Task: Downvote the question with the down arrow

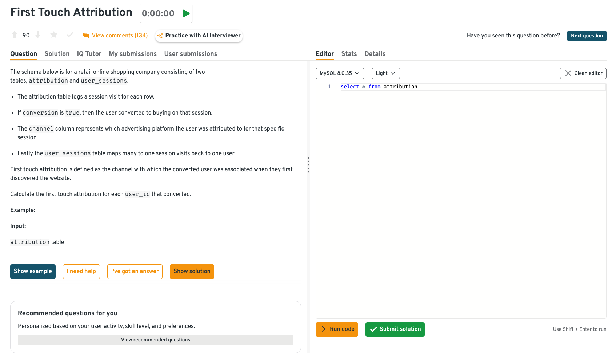Action: [38, 35]
